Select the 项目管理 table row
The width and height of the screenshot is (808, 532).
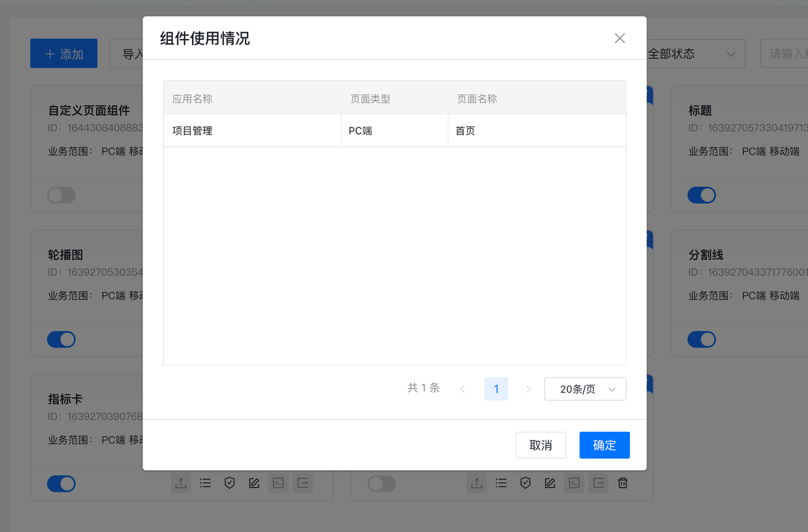pyautogui.click(x=394, y=131)
